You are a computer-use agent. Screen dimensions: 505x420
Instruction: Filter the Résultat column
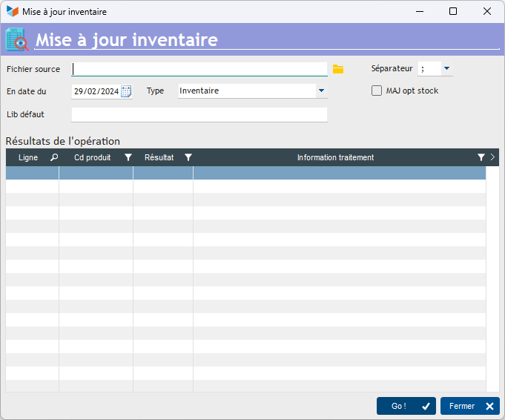(x=188, y=157)
